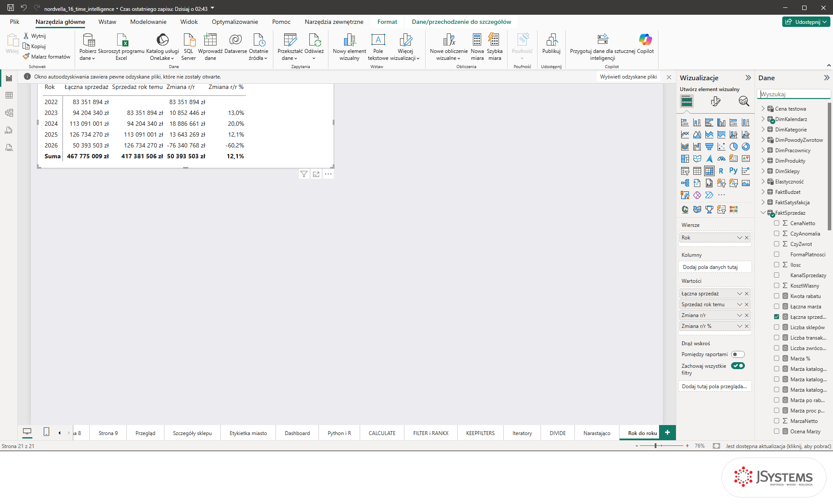Image resolution: width=833 pixels, height=504 pixels.
Task: Collapse the FaktSprzedaz table
Action: click(x=763, y=213)
